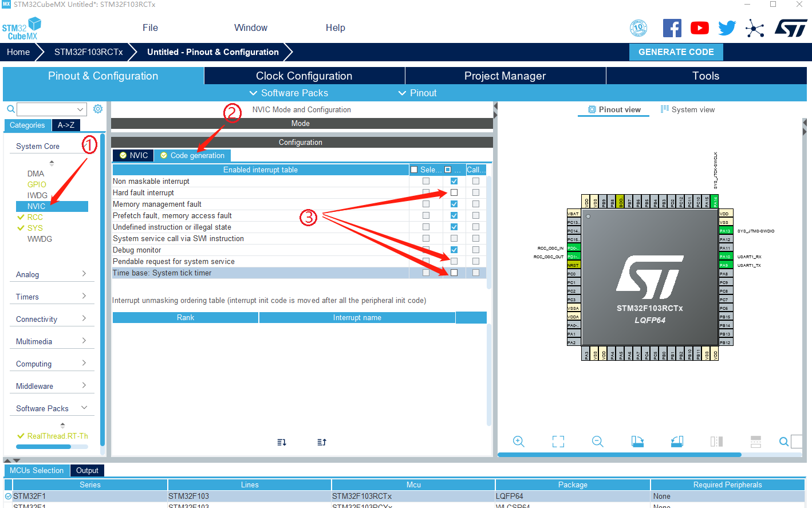Select NVIC in System Core list
Screen dimensions: 812x508
point(37,206)
